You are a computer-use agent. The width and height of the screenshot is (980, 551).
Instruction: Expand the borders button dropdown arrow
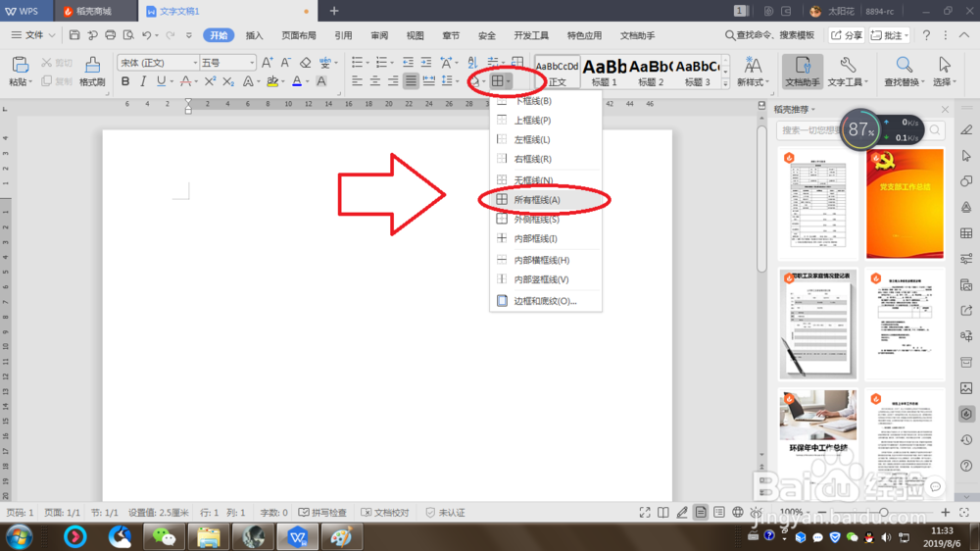tap(509, 81)
